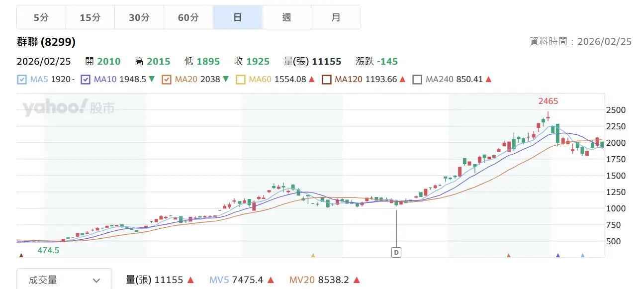Select the 5分 interval tab

(41, 17)
